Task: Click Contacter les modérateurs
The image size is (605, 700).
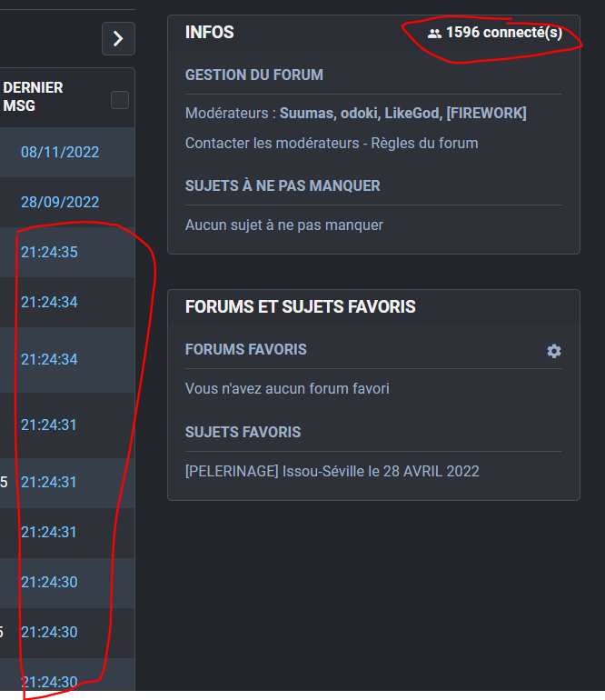Action: pos(273,143)
